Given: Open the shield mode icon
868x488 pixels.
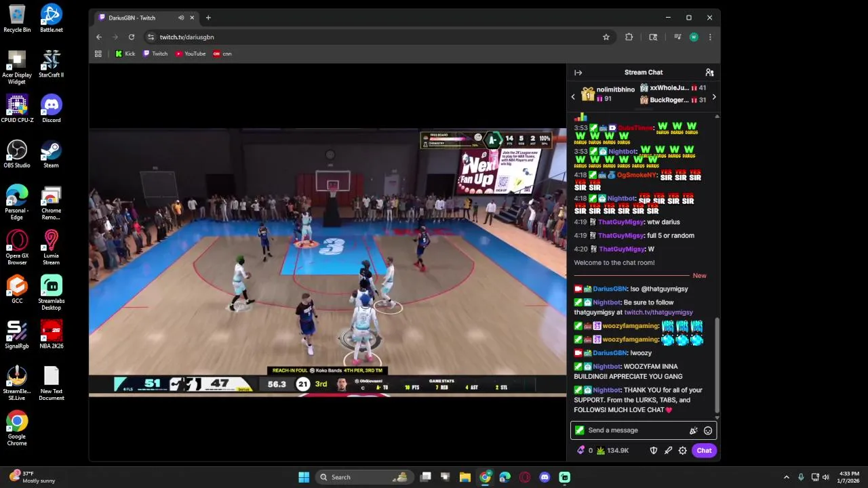Looking at the screenshot, I should 654,451.
